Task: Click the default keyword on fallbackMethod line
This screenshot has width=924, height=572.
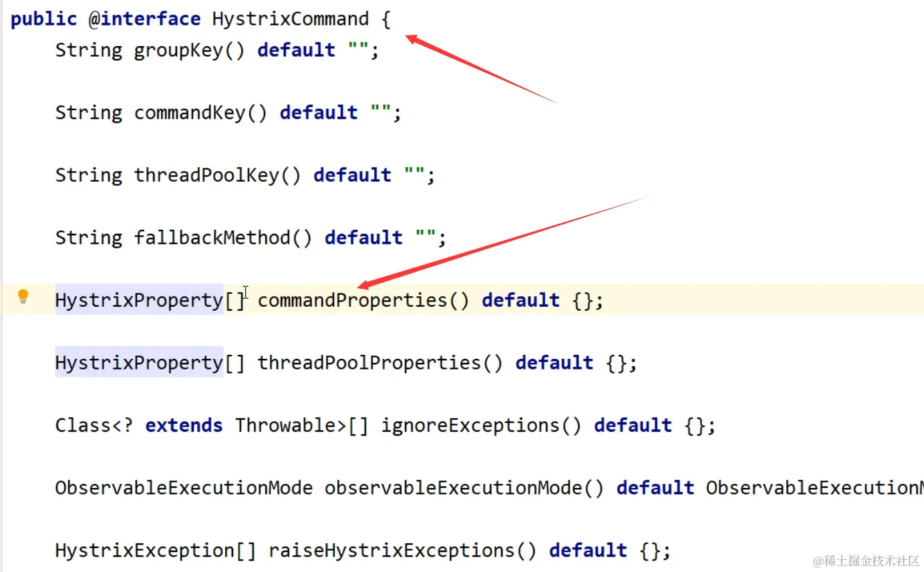Action: click(x=363, y=237)
